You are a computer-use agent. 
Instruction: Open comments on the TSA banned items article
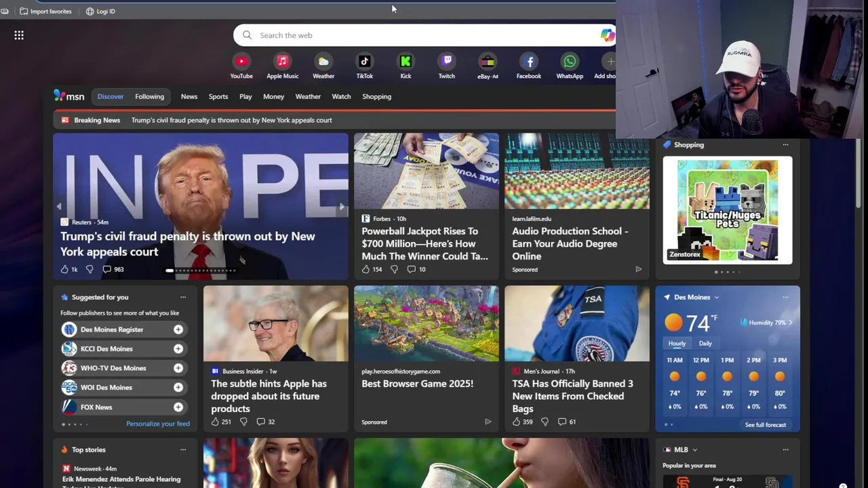(567, 422)
